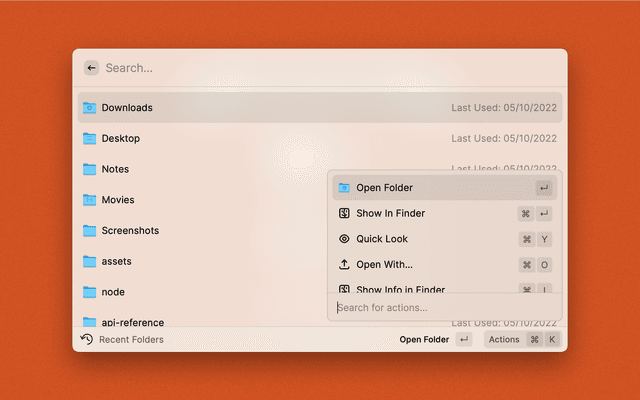Click the Quick Look eye icon

pos(344,239)
